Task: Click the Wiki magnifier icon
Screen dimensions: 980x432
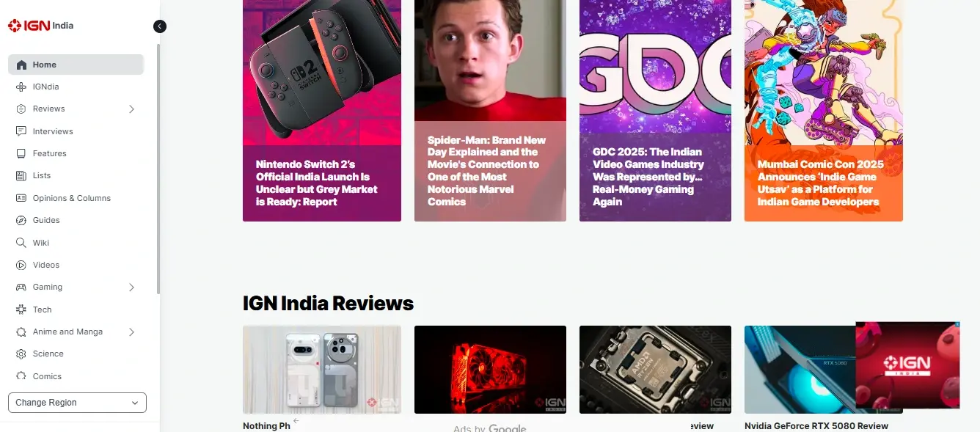Action: 21,243
